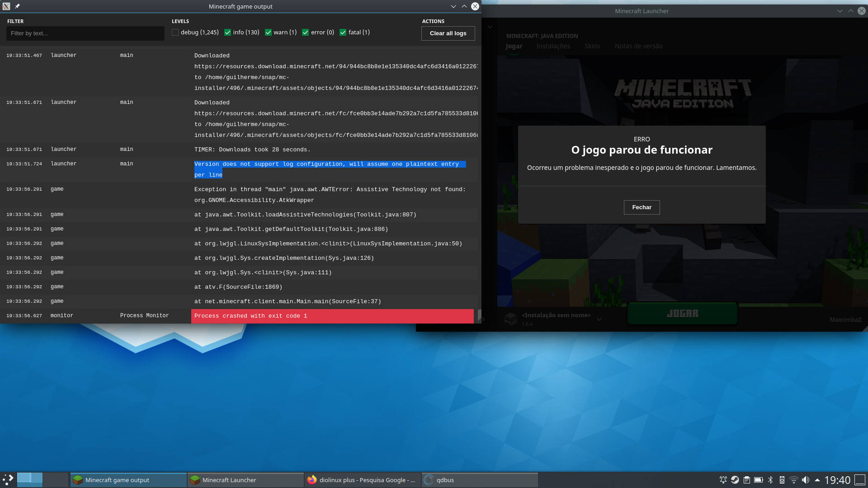Viewport: 868px width, 488px height.
Task: Open the audio volume tray icon
Action: point(806,480)
